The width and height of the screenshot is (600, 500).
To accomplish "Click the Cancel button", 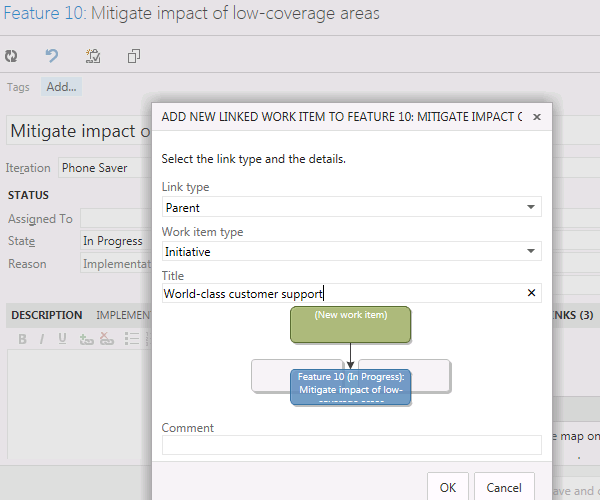I will coord(504,487).
